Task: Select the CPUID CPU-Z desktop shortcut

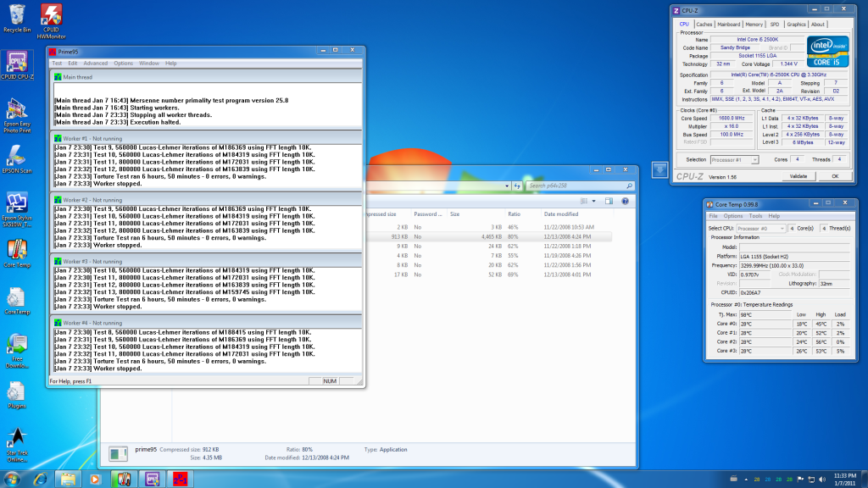Action: tap(17, 65)
